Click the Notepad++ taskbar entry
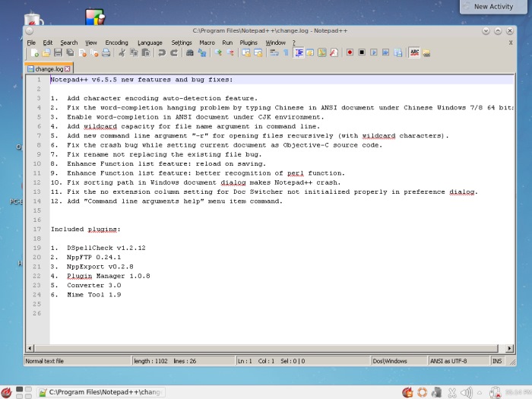Screen dimensions: 532x399 [101, 392]
